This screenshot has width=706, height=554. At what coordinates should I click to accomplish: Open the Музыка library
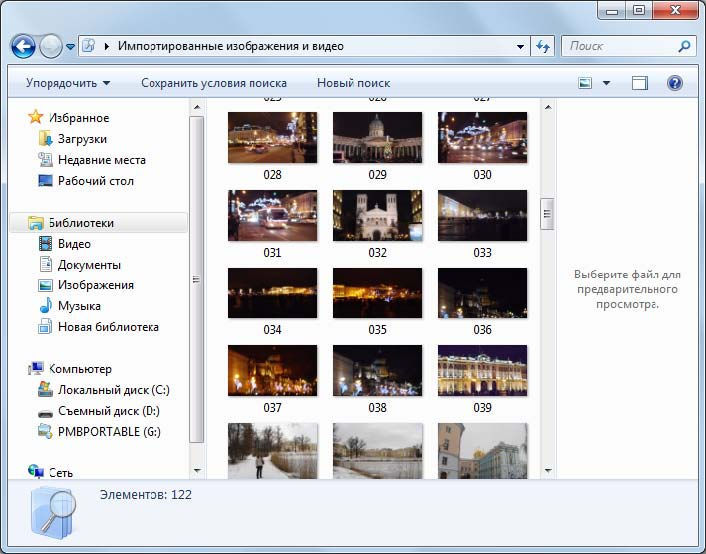78,306
